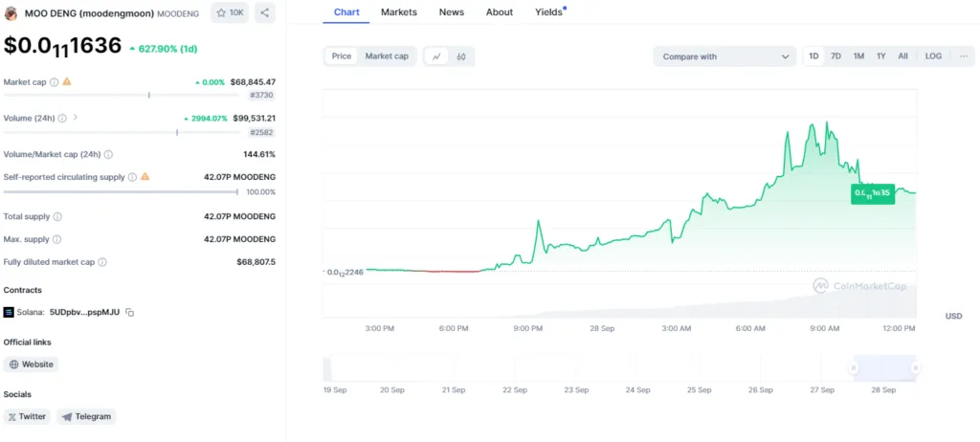Copy the Solana contract address
Screen dimensions: 980x442
click(x=130, y=312)
